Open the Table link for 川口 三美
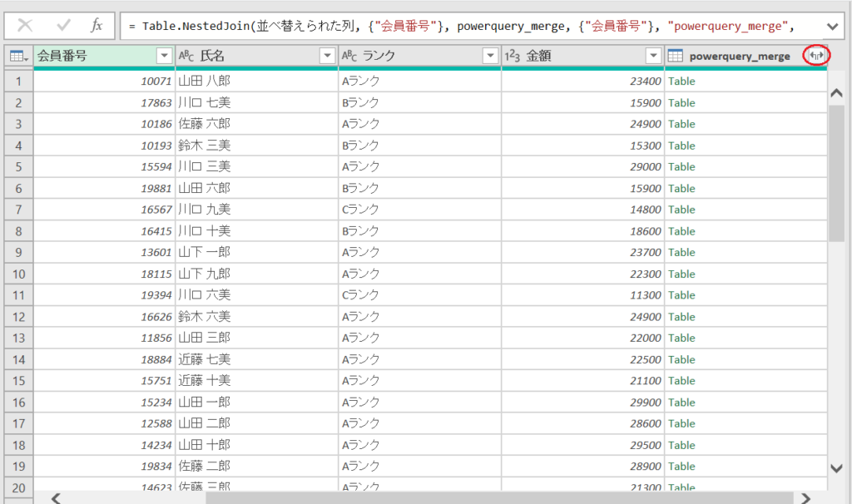852x504 pixels. coord(681,166)
